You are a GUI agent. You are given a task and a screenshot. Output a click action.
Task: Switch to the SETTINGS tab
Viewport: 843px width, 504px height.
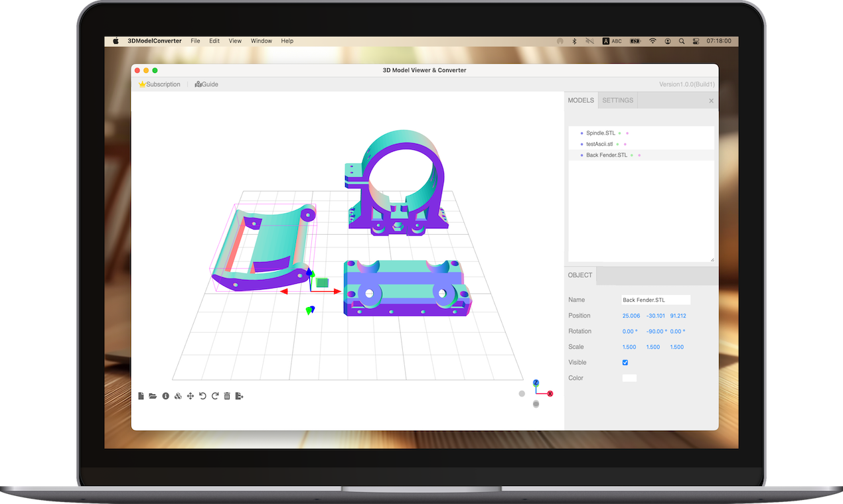pyautogui.click(x=618, y=100)
